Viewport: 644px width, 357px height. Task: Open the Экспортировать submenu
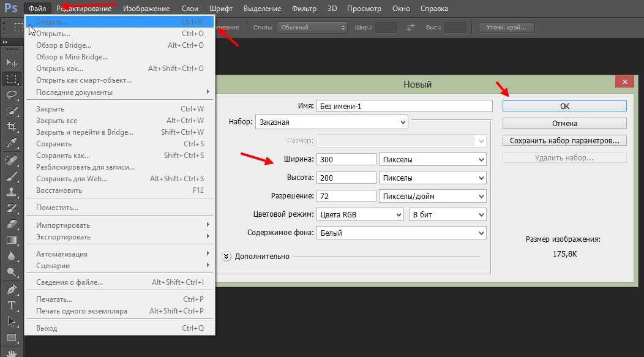click(x=119, y=237)
